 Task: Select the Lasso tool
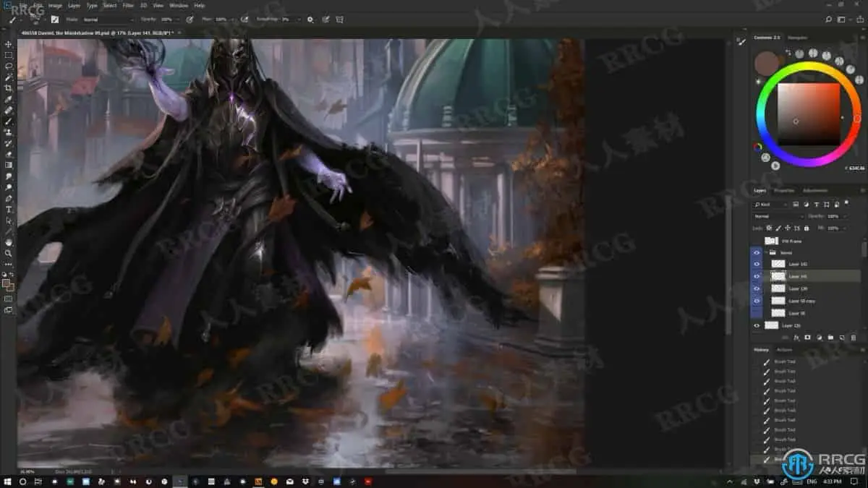(x=9, y=66)
